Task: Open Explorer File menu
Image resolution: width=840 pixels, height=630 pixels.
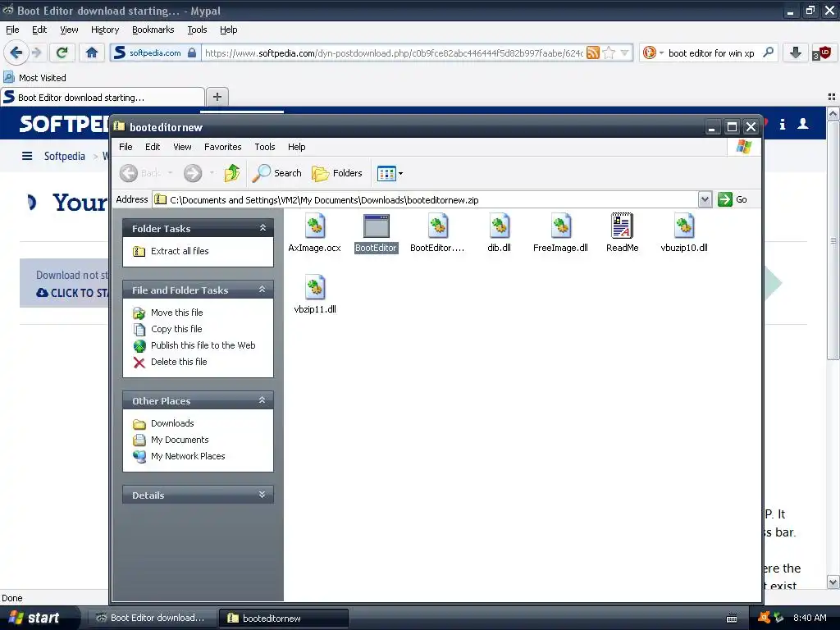Action: (126, 147)
